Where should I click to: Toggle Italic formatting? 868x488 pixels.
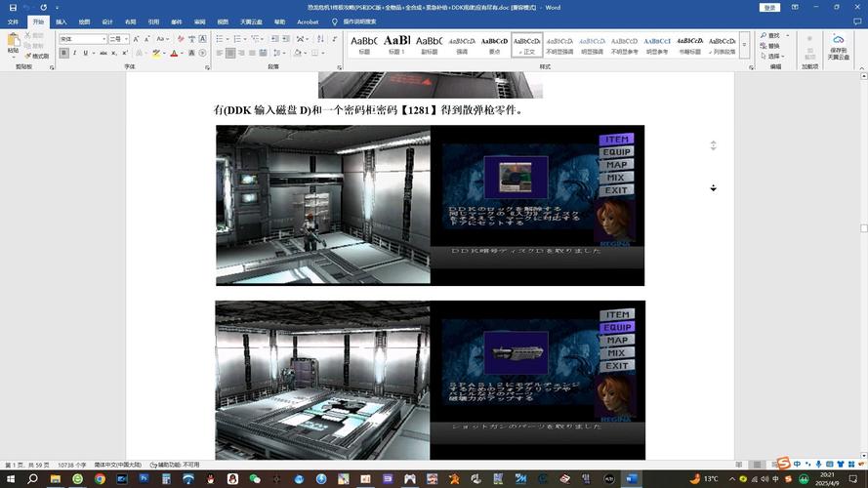point(75,53)
